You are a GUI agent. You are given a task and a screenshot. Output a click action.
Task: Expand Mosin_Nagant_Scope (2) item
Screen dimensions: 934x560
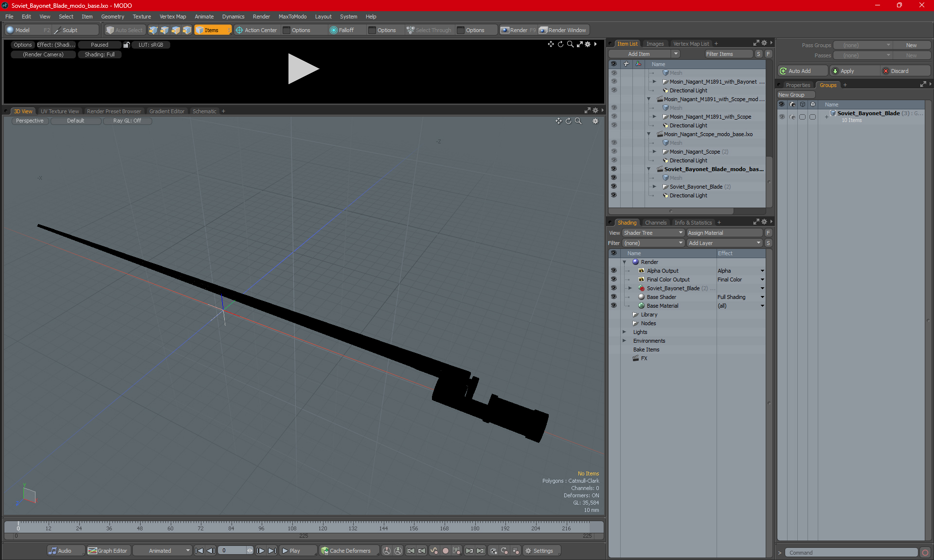654,152
